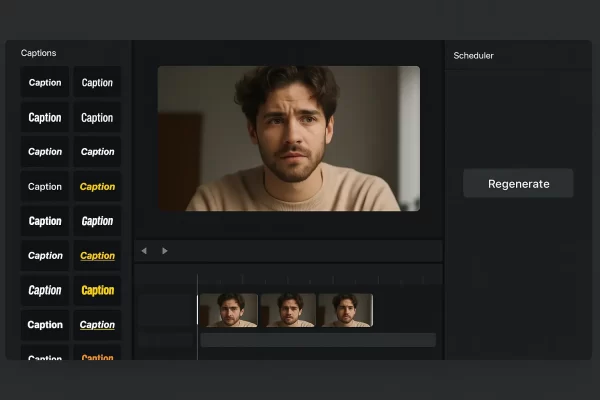Select the third clip thumbnail in timeline

pyautogui.click(x=345, y=310)
